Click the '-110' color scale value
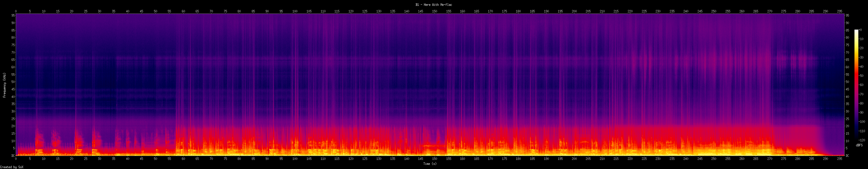The height and width of the screenshot is (169, 868). pyautogui.click(x=862, y=131)
